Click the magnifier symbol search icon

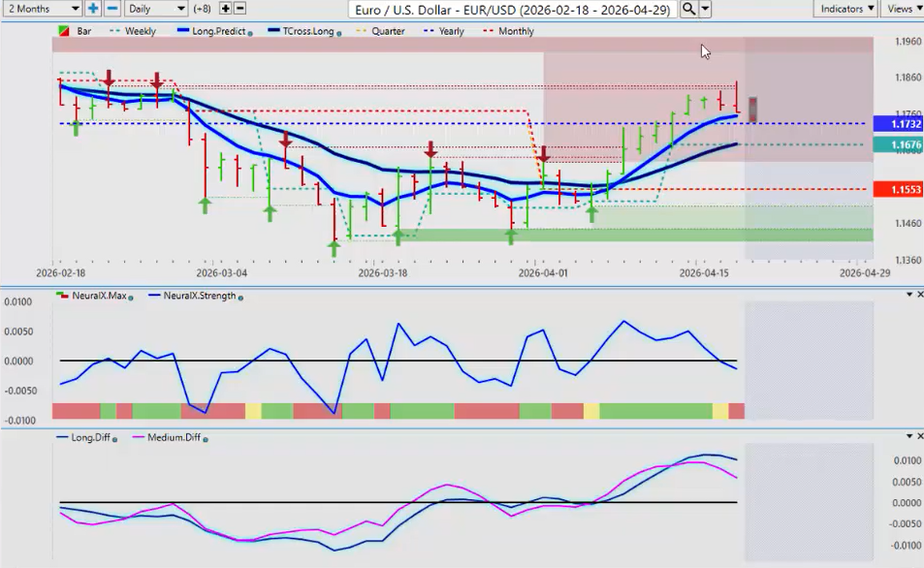click(688, 9)
